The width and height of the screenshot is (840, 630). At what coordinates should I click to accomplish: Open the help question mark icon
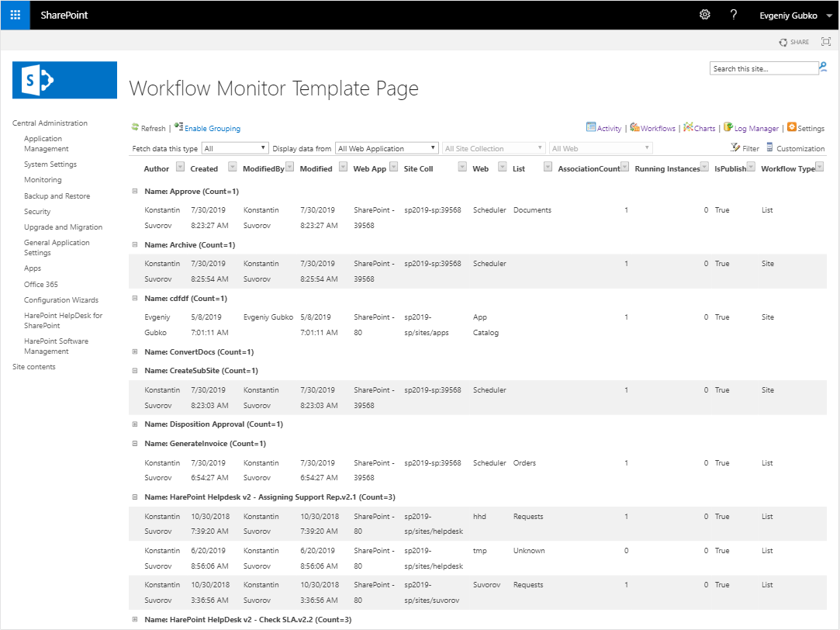coord(733,15)
